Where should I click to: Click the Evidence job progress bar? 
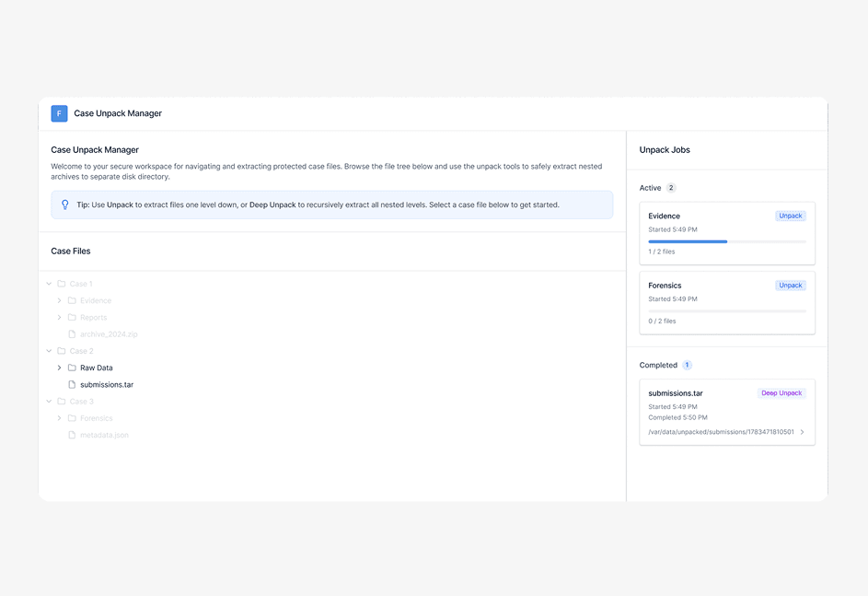tap(727, 241)
